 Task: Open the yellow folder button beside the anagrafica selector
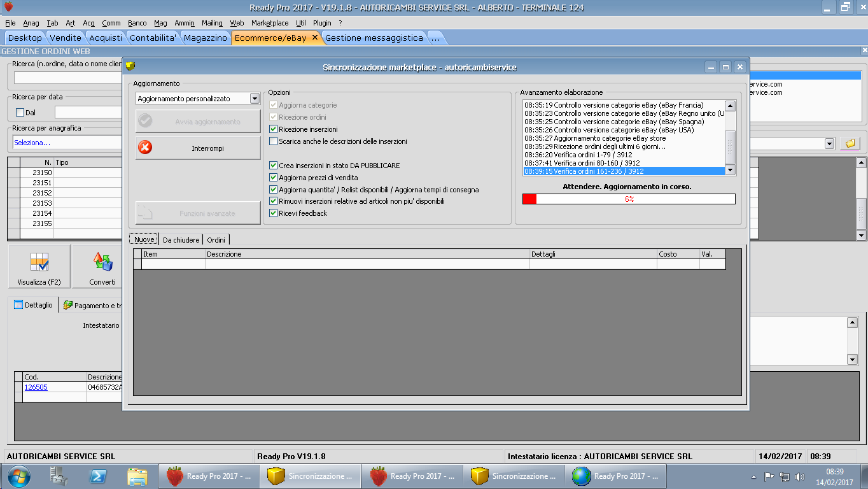point(850,143)
